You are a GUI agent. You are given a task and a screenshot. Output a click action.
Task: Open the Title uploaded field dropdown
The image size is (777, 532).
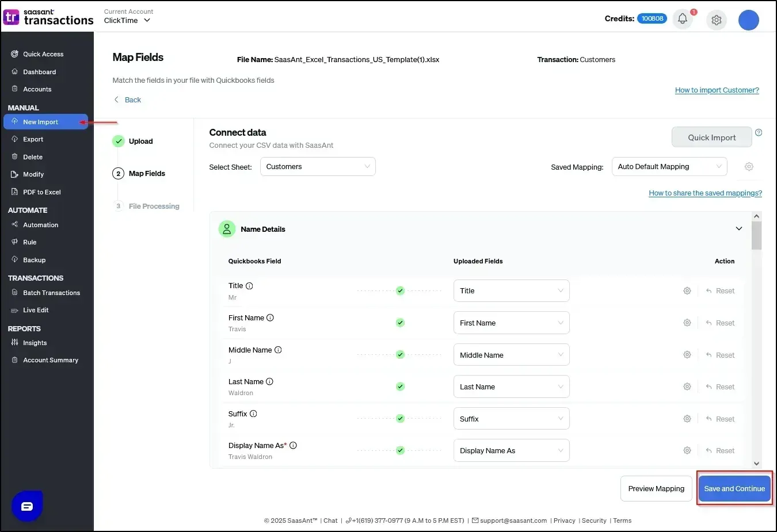(x=512, y=291)
